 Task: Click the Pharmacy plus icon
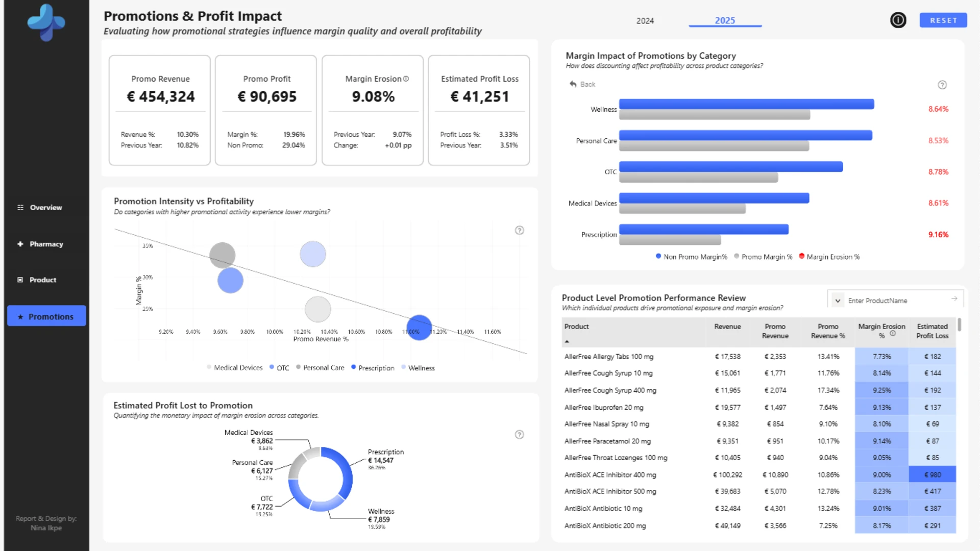[20, 244]
